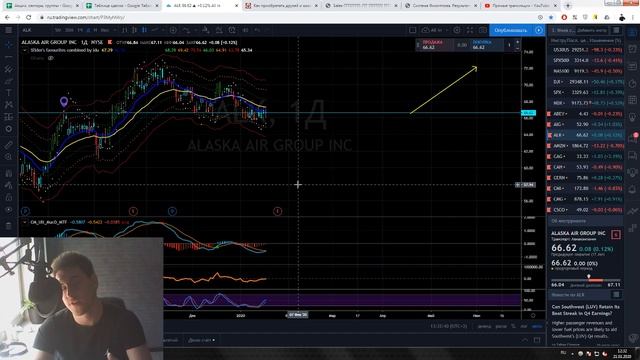
Task: Select the trend line drawing tool
Action: [8, 57]
